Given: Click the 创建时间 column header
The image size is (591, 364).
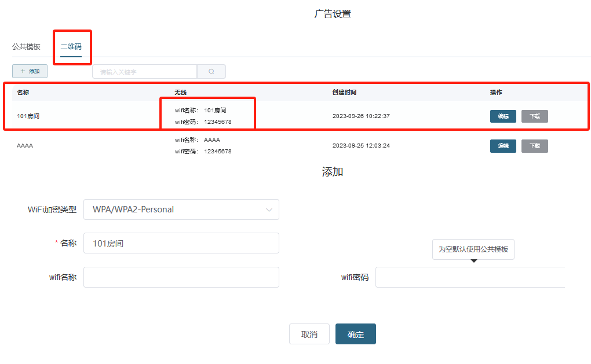Looking at the screenshot, I should pyautogui.click(x=344, y=93).
